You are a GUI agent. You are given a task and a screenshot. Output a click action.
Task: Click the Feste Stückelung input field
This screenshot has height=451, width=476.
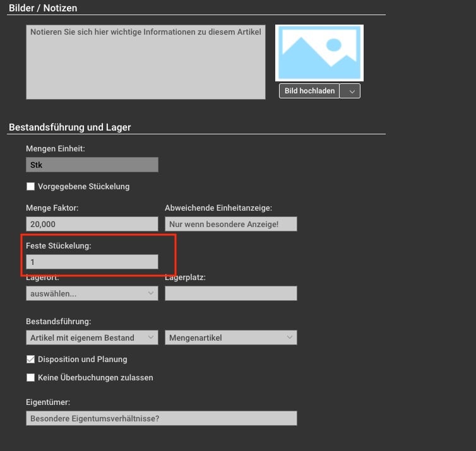click(92, 261)
